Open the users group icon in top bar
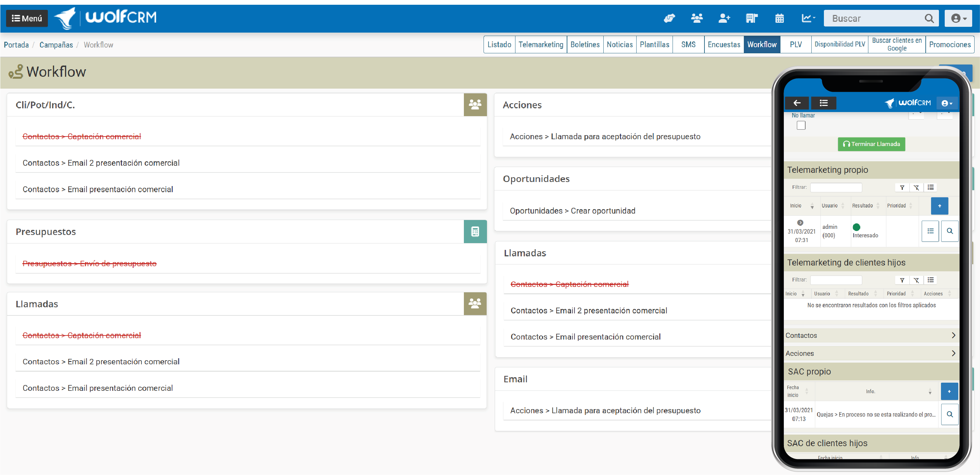 click(697, 18)
